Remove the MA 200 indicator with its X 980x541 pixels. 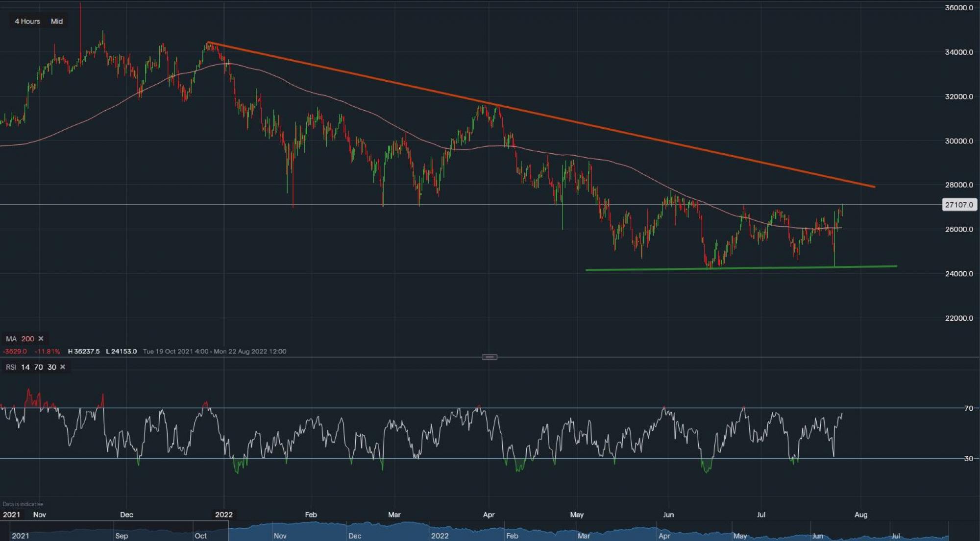[x=41, y=338]
